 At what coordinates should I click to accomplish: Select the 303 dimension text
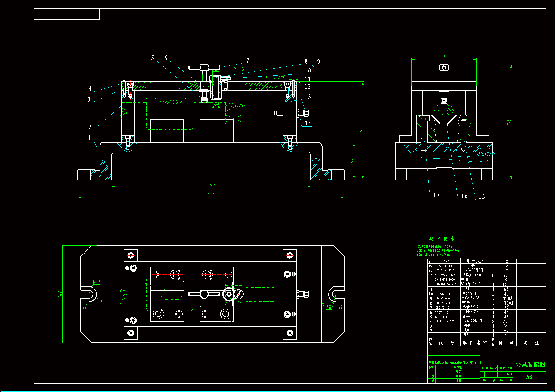coord(211,184)
